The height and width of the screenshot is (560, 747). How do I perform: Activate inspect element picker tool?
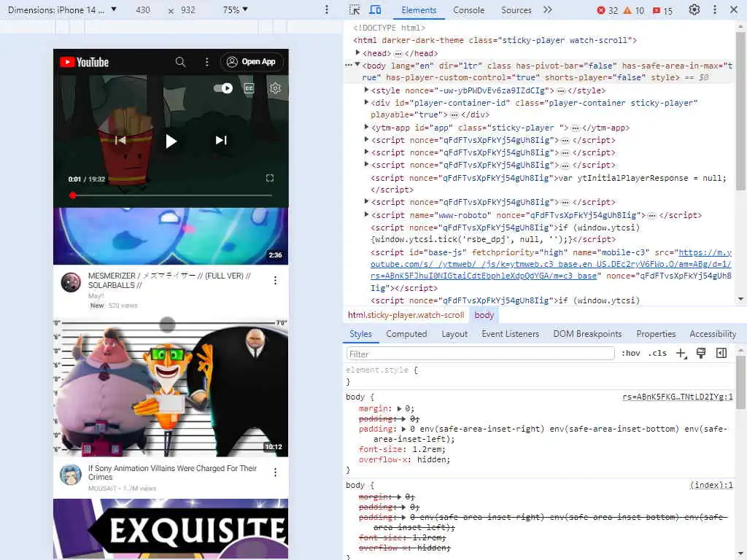coord(355,9)
